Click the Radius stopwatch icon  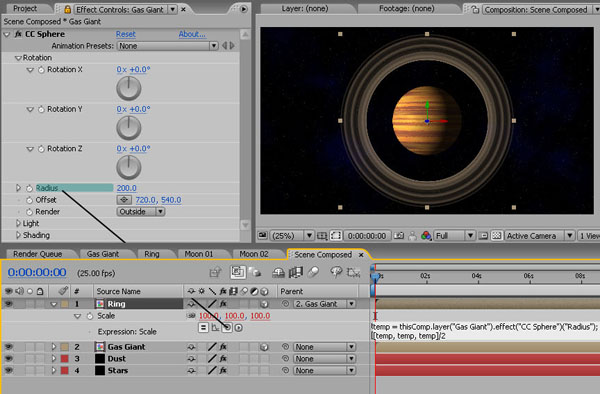click(29, 188)
